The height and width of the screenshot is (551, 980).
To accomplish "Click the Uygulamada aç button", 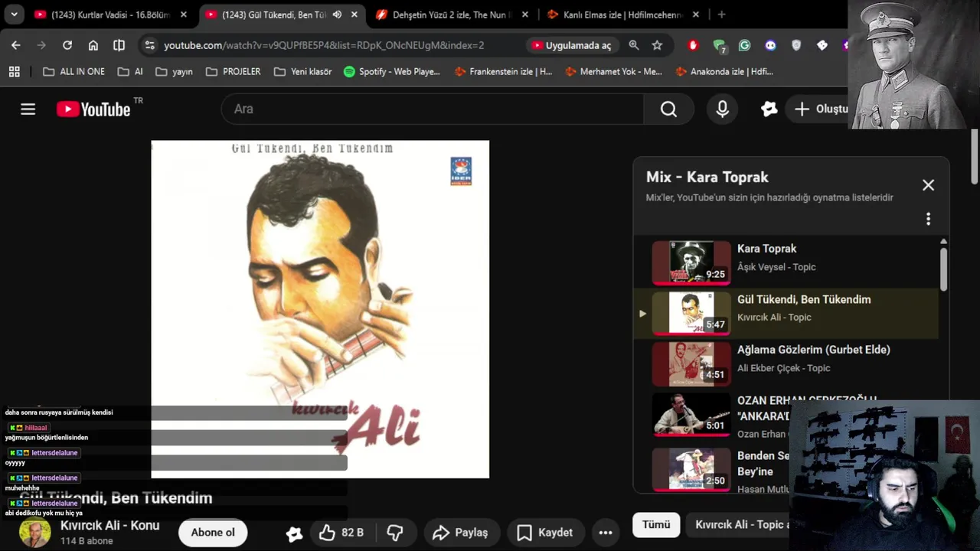I will [571, 45].
